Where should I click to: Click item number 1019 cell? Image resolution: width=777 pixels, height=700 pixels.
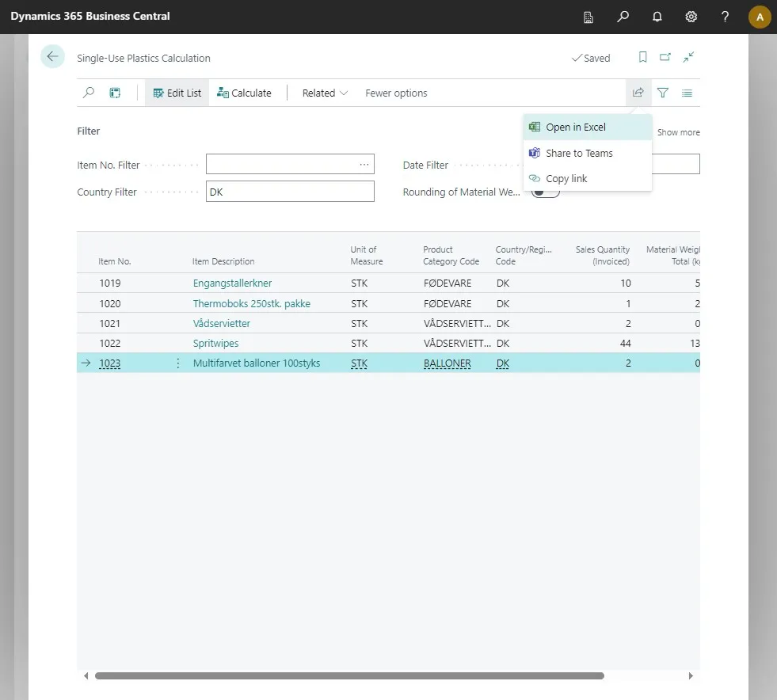tap(110, 283)
